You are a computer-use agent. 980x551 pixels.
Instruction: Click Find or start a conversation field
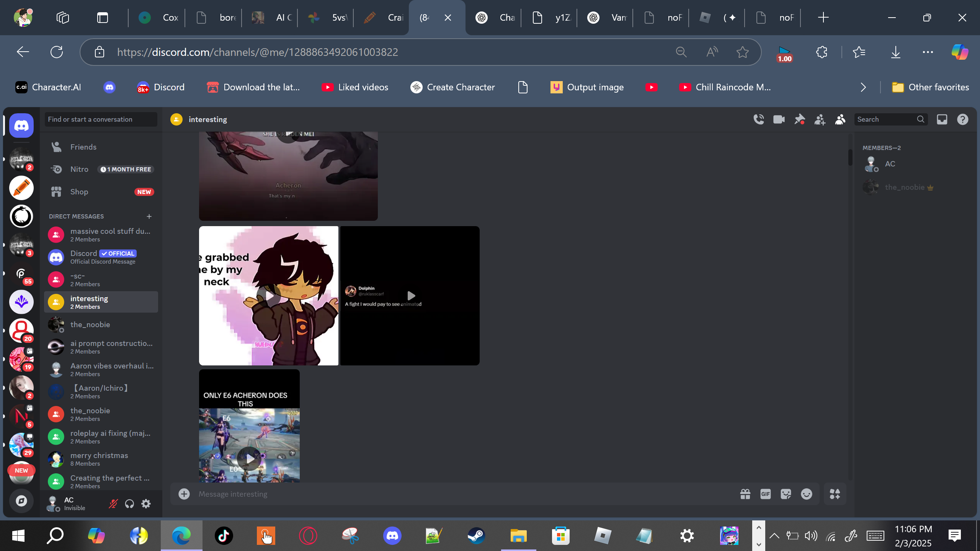[101, 119]
